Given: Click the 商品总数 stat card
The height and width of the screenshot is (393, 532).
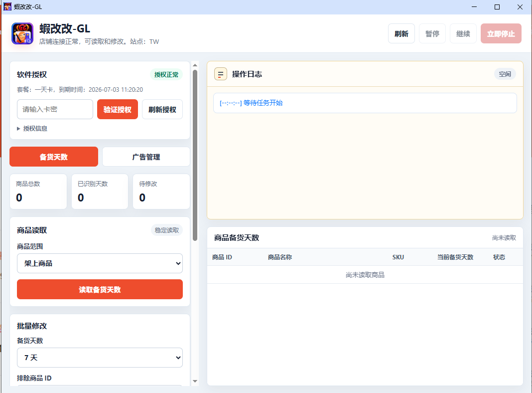Looking at the screenshot, I should click(x=38, y=192).
